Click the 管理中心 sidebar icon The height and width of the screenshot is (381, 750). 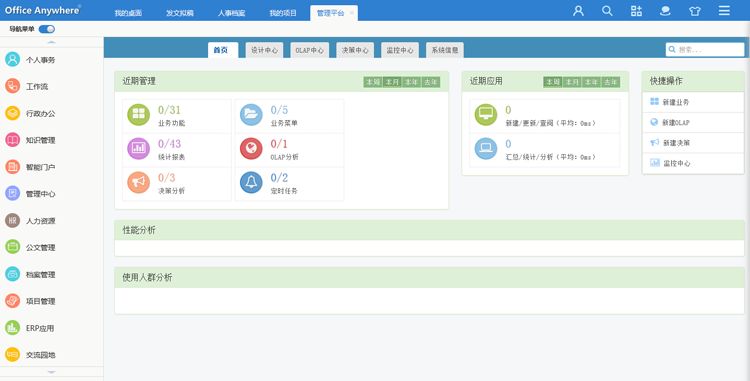click(12, 194)
